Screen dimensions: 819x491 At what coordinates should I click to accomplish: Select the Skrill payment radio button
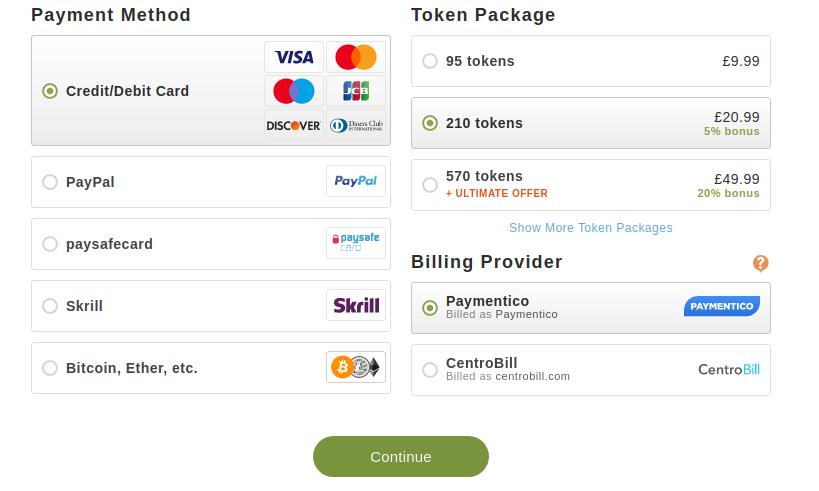pos(50,306)
